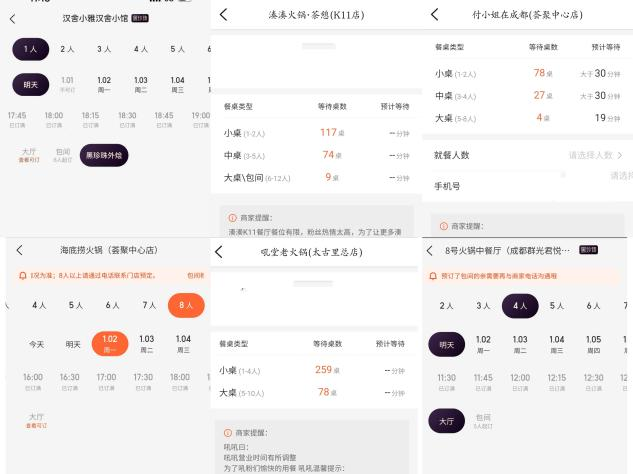This screenshot has width=633, height=474.
Task: Tap 11:30 time slot in 8号火锅中餐厅
Action: tap(446, 382)
